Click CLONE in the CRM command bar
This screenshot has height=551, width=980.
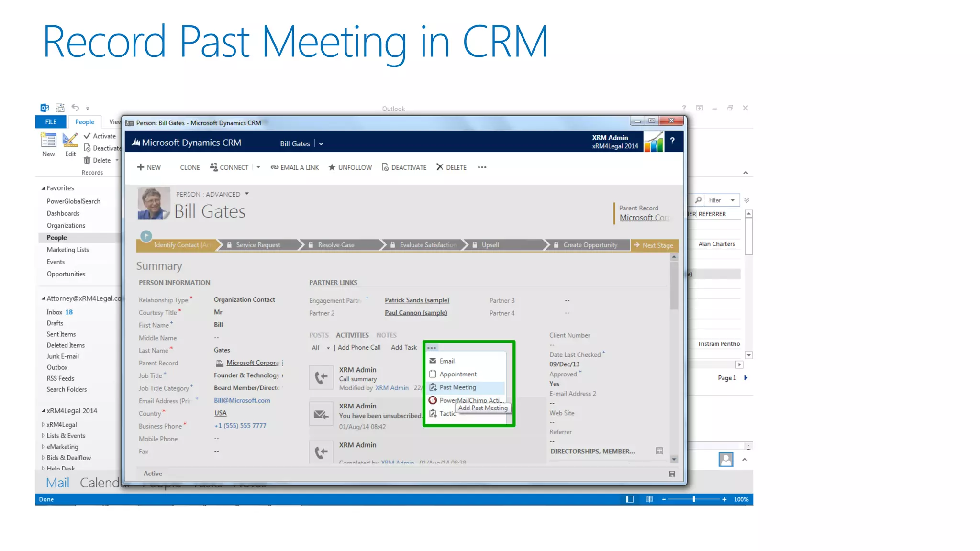click(190, 167)
